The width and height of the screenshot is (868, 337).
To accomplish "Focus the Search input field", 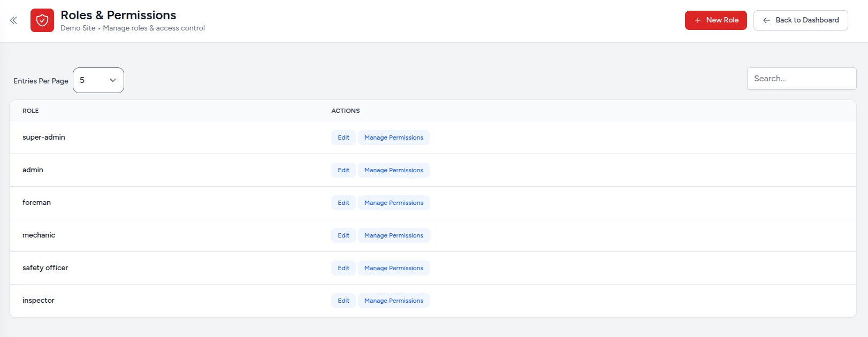I will click(801, 79).
